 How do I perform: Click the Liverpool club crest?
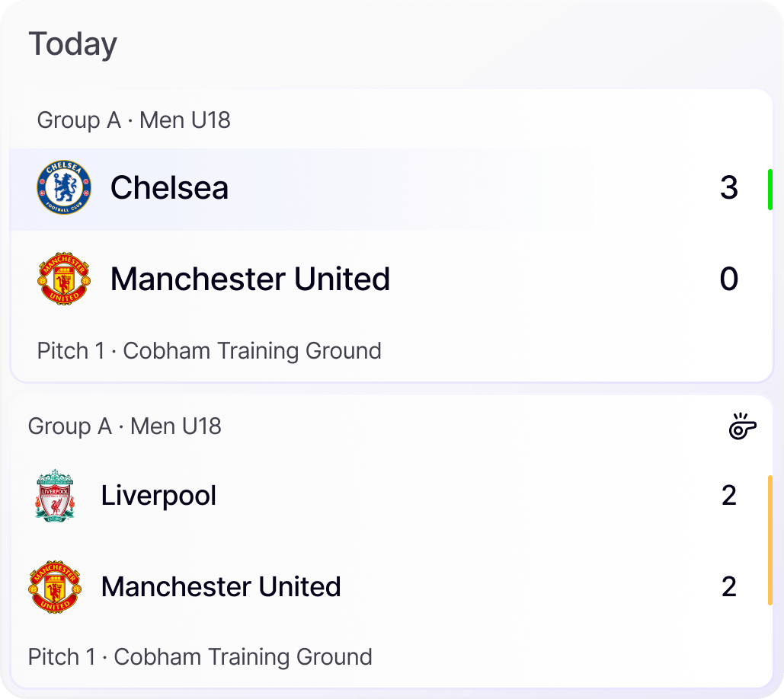55,496
